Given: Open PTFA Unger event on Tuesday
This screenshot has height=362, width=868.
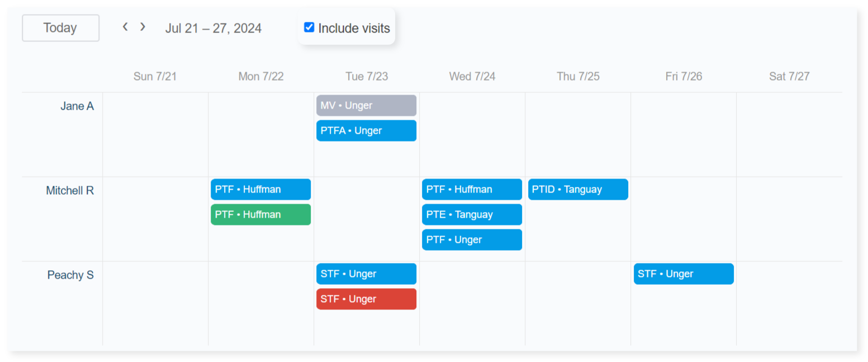Looking at the screenshot, I should (x=366, y=130).
